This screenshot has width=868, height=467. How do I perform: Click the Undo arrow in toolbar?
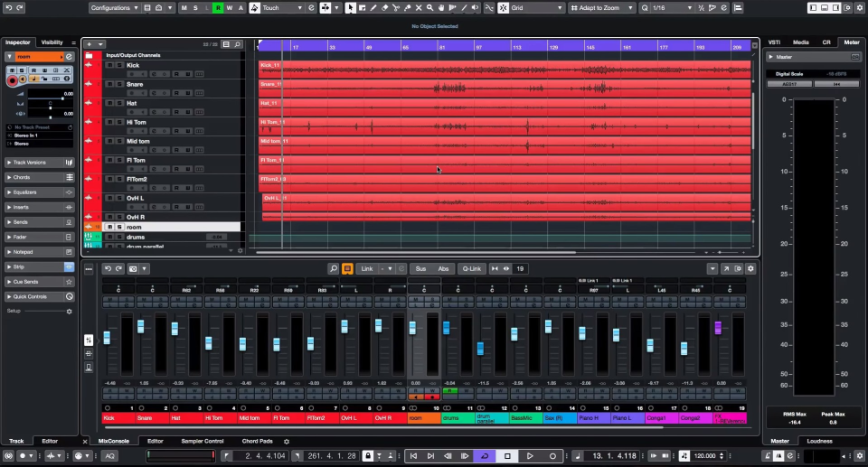[x=8, y=8]
